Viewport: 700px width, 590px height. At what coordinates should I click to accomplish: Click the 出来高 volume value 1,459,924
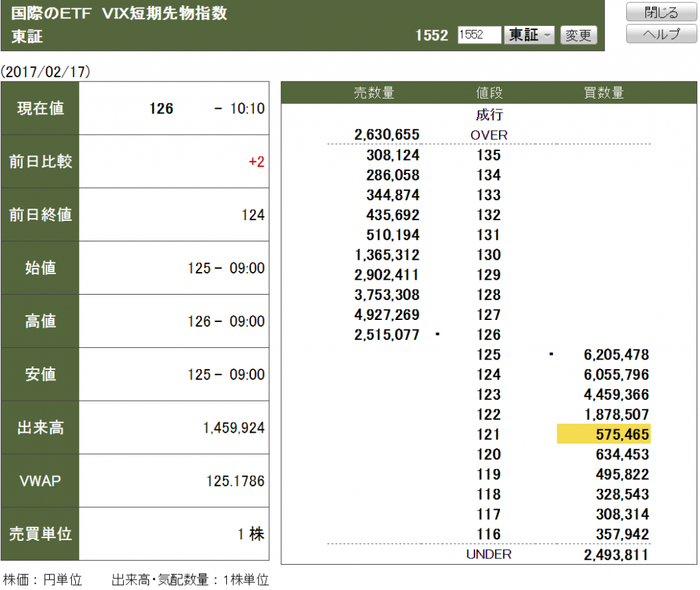click(x=234, y=428)
